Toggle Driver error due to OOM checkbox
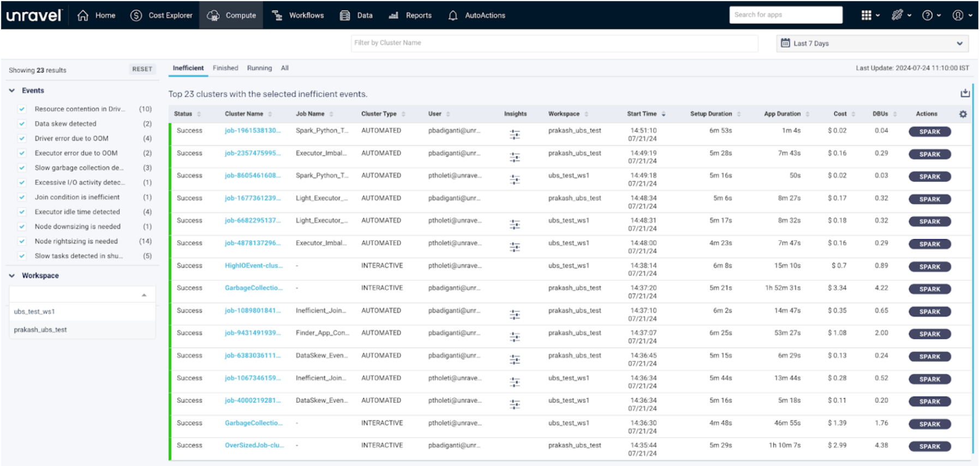The width and height of the screenshot is (980, 466). pyautogui.click(x=22, y=139)
